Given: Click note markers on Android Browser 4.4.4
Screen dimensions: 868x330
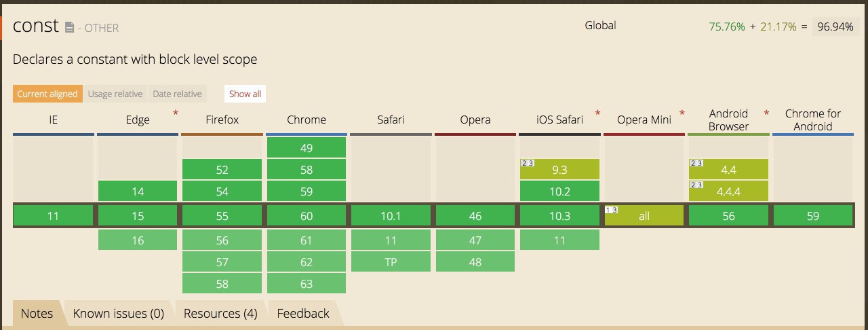Looking at the screenshot, I should click(696, 185).
